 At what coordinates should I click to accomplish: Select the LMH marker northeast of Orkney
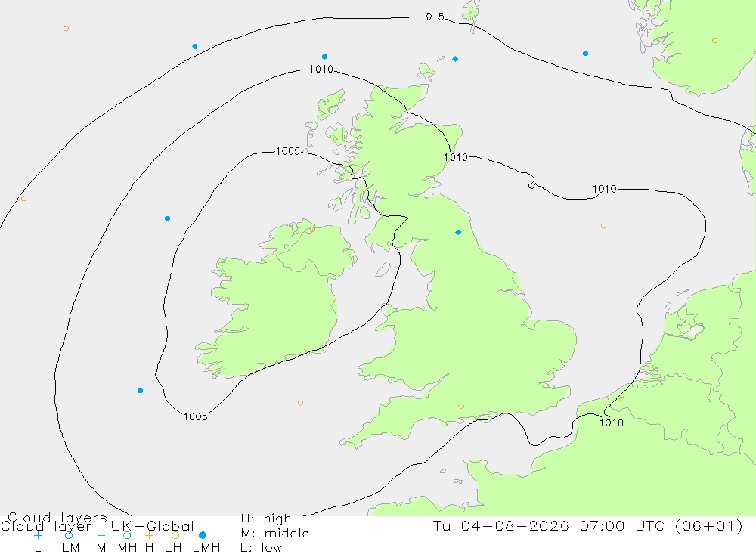click(455, 59)
